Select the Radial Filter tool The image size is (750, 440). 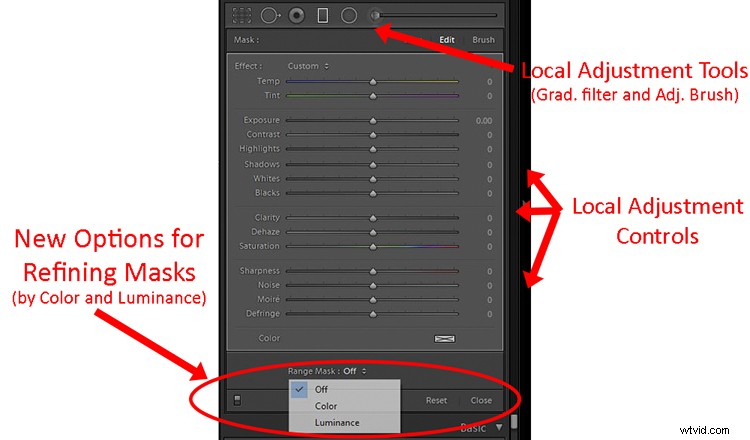(x=349, y=15)
